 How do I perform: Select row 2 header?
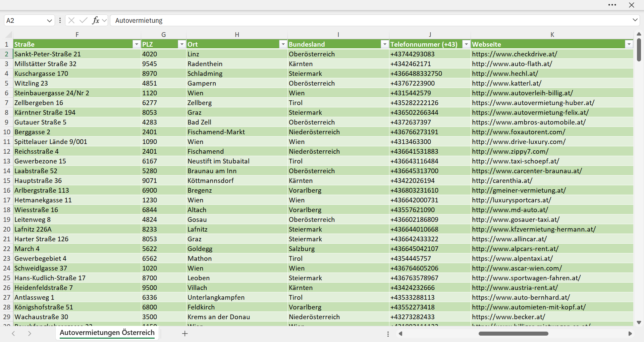point(6,54)
